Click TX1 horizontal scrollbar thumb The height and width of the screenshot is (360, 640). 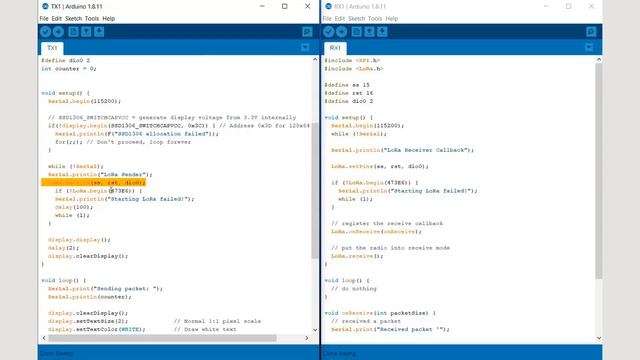(x=162, y=338)
